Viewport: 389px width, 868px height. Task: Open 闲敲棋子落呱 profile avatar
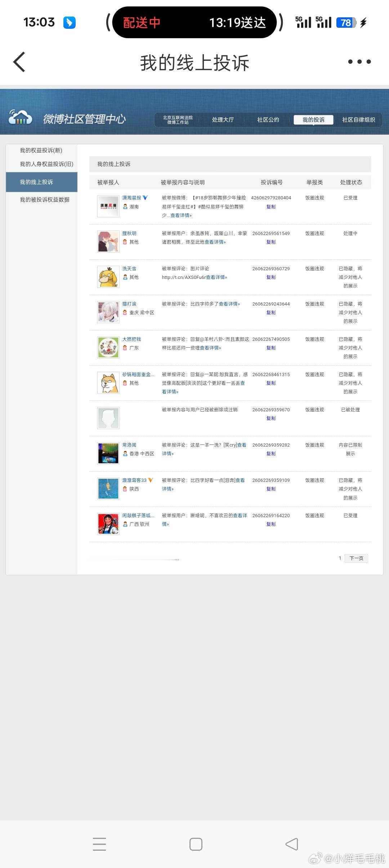click(108, 524)
